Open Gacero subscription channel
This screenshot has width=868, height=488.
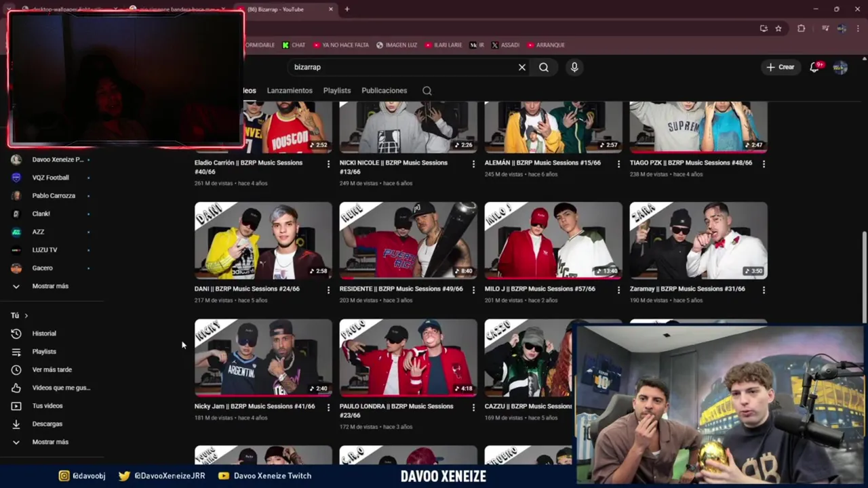[42, 268]
